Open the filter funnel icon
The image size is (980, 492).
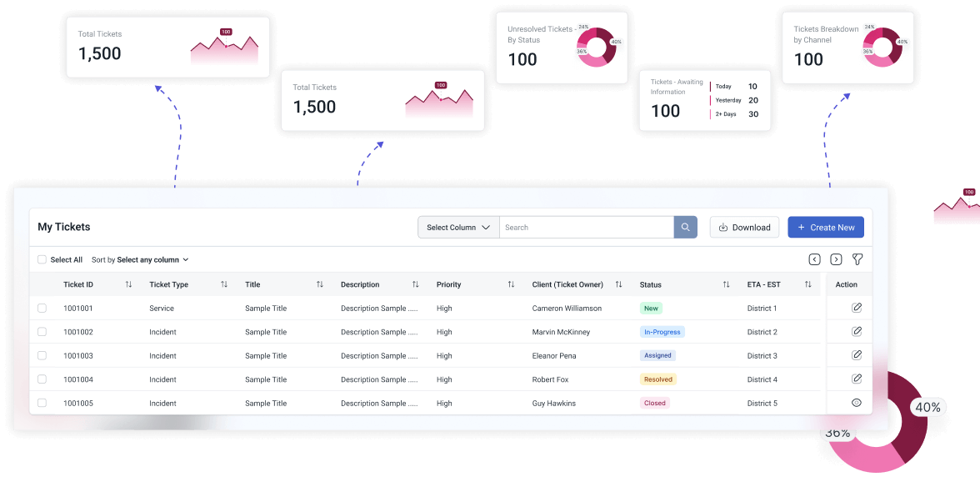coord(857,259)
